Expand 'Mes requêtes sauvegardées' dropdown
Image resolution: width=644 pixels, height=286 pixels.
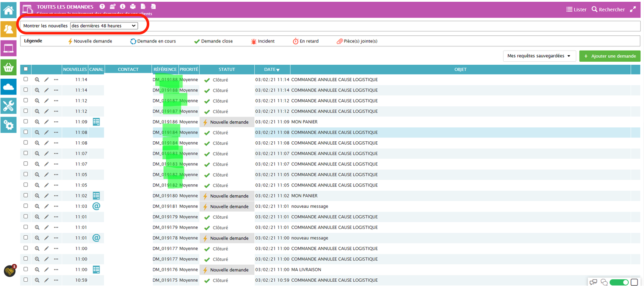[539, 56]
